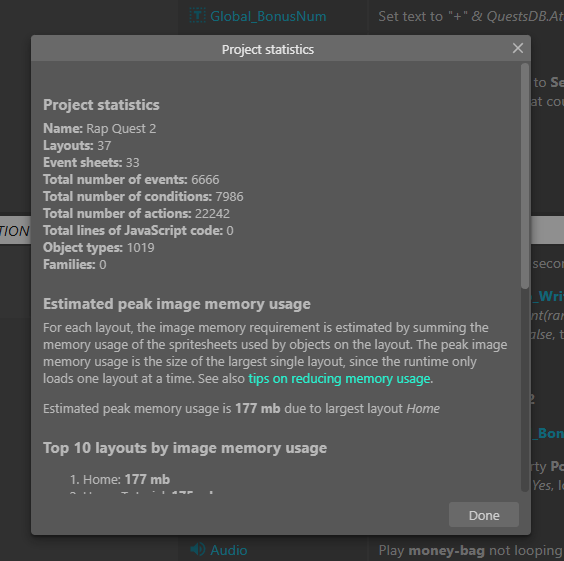The image size is (564, 561).
Task: Click the Top 10 layouts by image memory heading
Action: (x=185, y=448)
